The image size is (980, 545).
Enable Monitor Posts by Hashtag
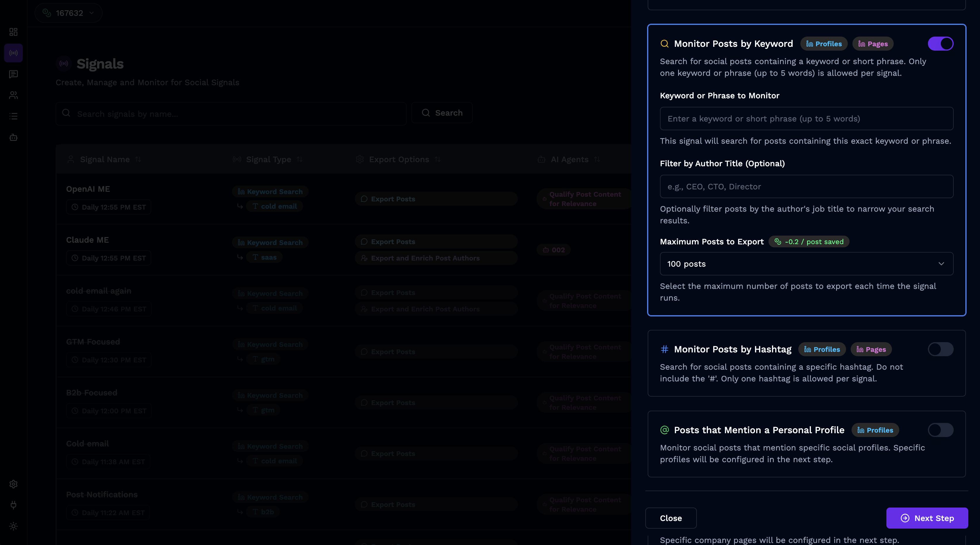(941, 349)
